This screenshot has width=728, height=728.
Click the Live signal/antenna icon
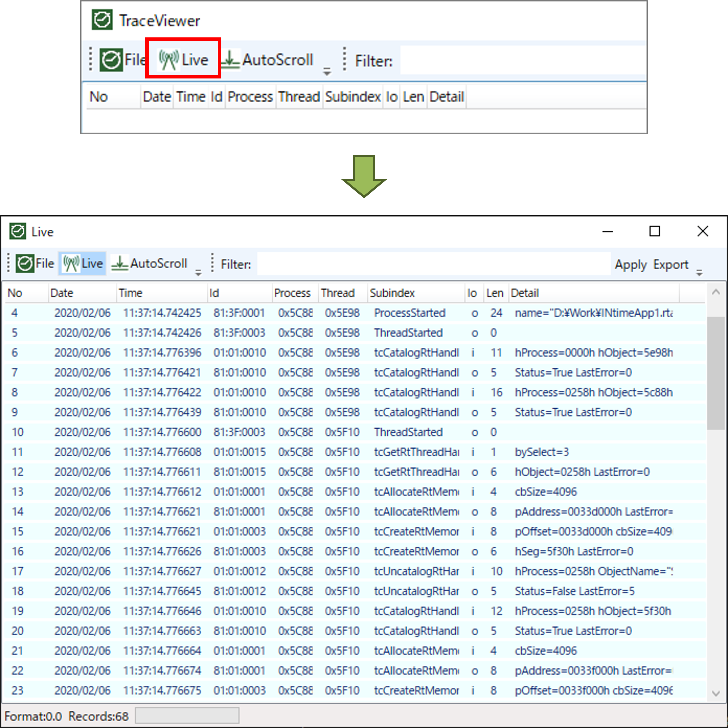tap(165, 60)
